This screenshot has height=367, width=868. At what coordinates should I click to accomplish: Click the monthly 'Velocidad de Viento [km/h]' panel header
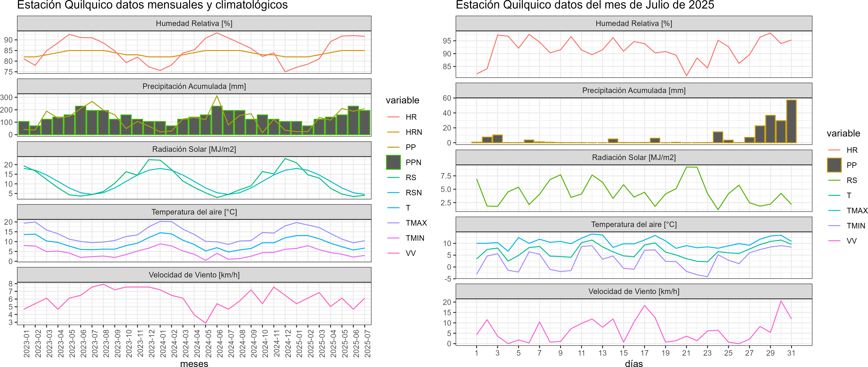[194, 275]
